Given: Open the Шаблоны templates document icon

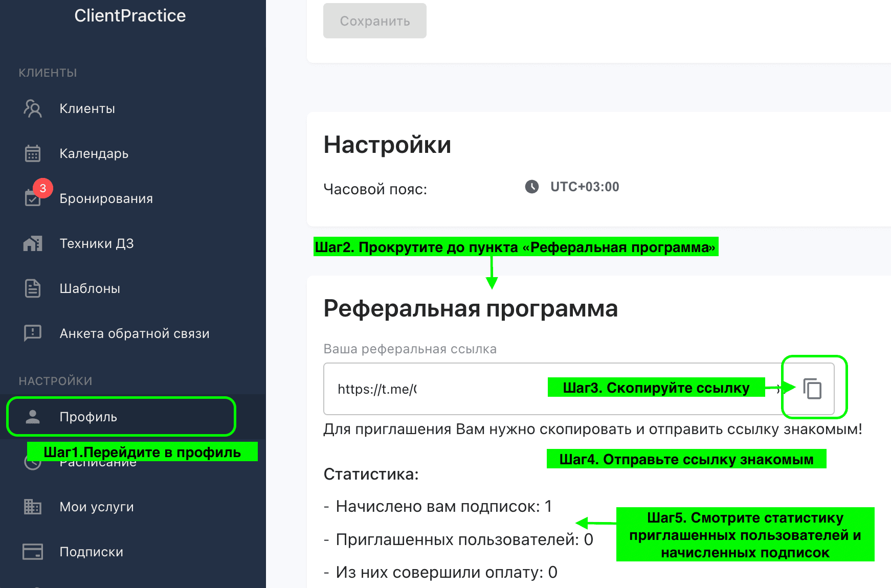Looking at the screenshot, I should point(32,288).
